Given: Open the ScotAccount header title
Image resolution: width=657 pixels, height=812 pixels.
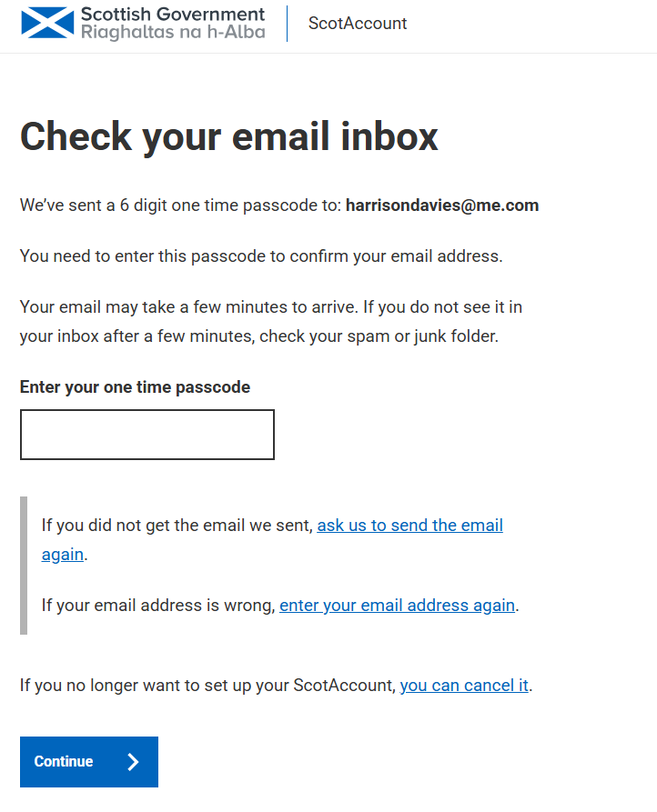Looking at the screenshot, I should tap(358, 24).
